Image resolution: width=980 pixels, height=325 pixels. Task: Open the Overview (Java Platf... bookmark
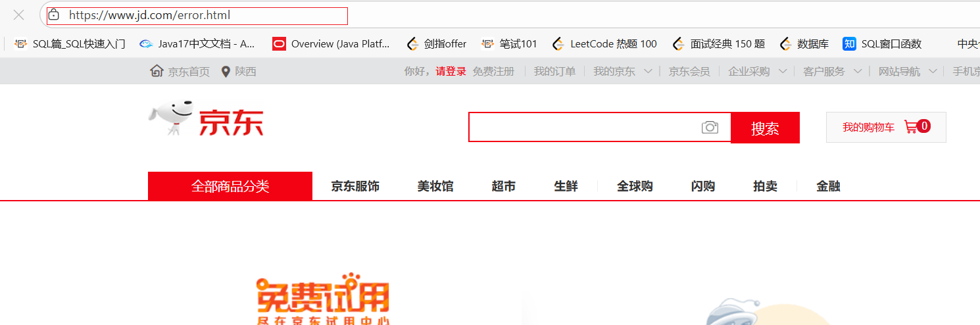(331, 44)
